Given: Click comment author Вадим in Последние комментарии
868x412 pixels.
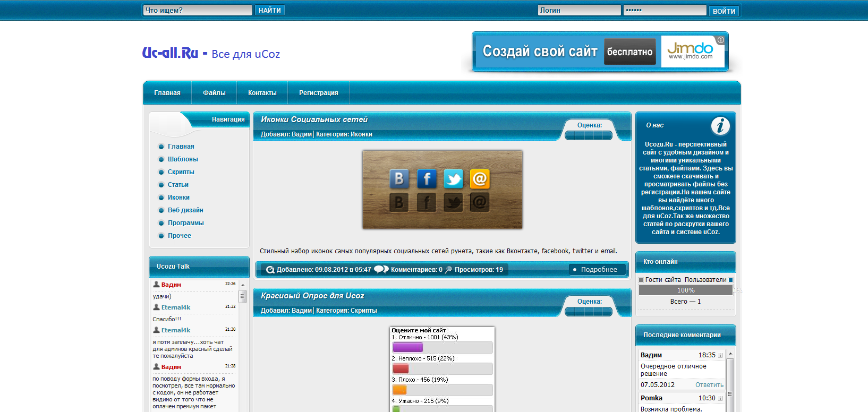Looking at the screenshot, I should click(x=651, y=355).
